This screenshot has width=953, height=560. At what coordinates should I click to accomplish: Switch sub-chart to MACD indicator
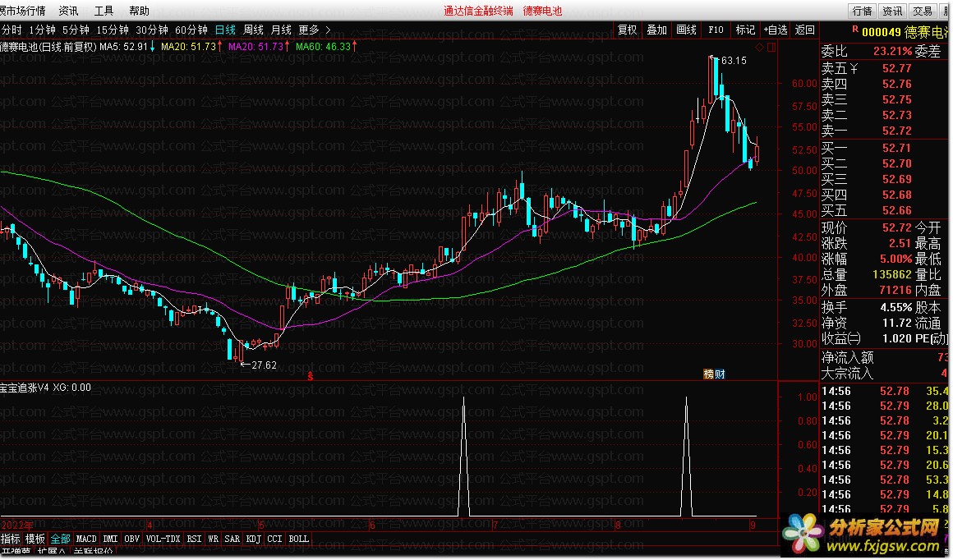(86, 539)
